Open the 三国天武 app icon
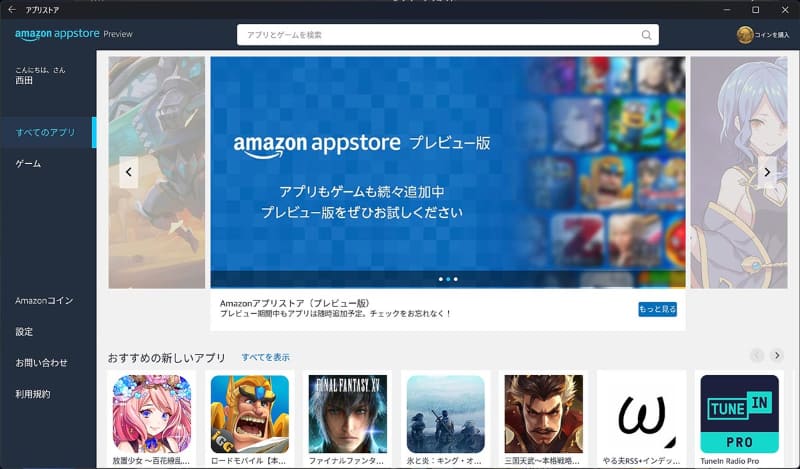 pyautogui.click(x=543, y=414)
